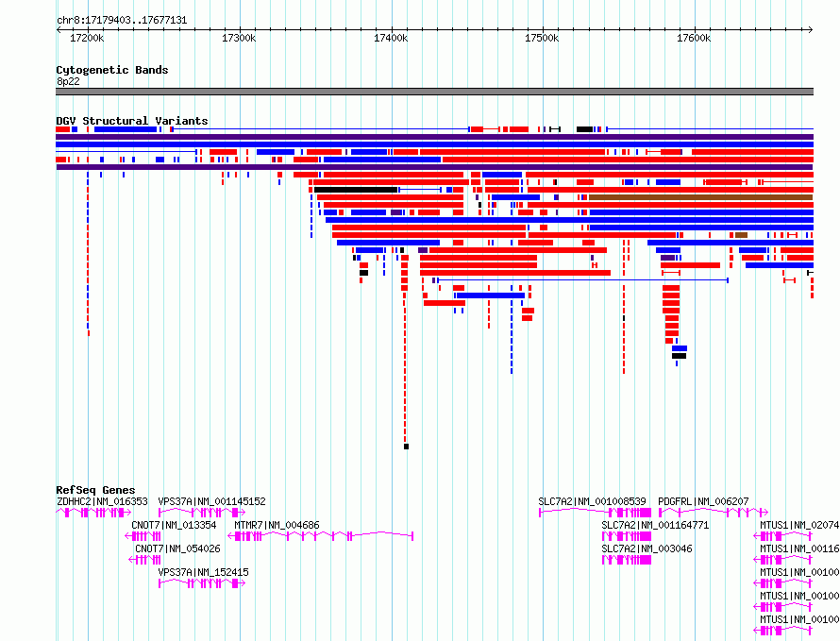Viewport: 840px width, 641px height.
Task: Click the black variant bar in the top DGV row
Action: pyautogui.click(x=584, y=129)
